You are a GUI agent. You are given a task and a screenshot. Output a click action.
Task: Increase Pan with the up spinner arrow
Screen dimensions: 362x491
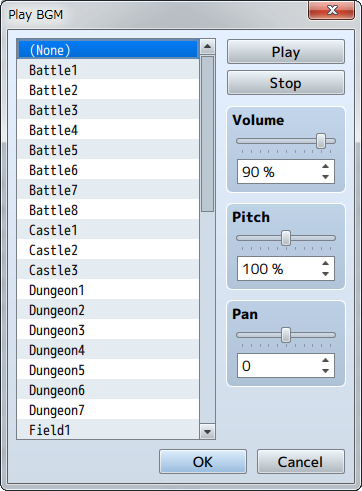pyautogui.click(x=325, y=361)
